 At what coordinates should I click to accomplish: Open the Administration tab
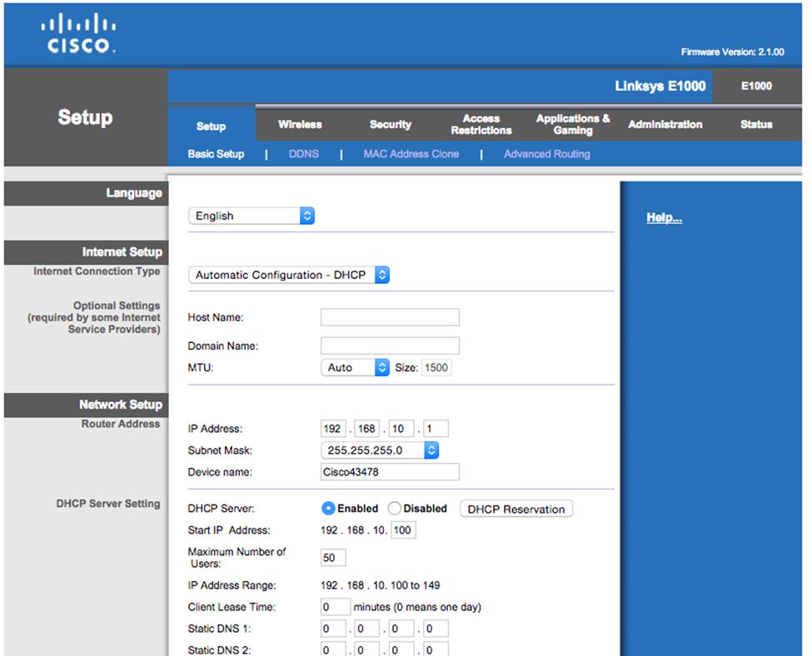(665, 124)
